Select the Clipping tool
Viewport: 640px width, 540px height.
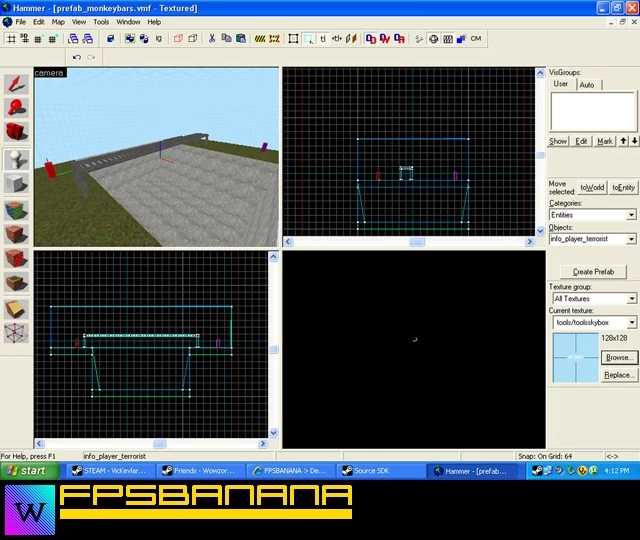click(x=16, y=310)
